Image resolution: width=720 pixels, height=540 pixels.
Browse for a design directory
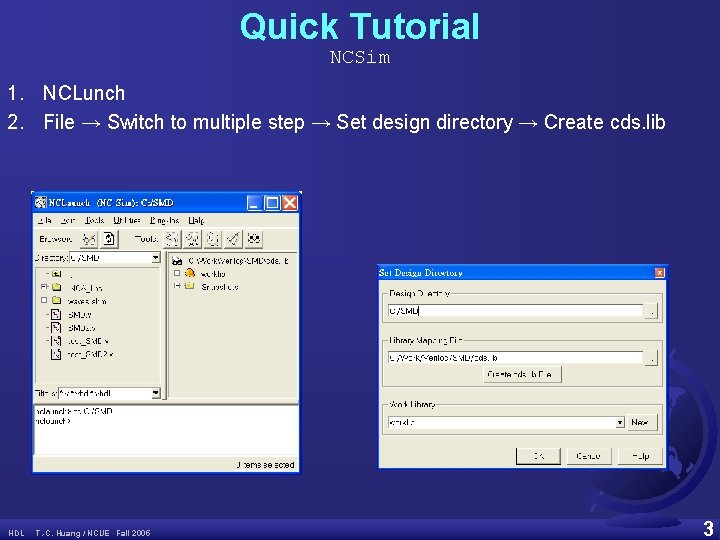point(651,311)
